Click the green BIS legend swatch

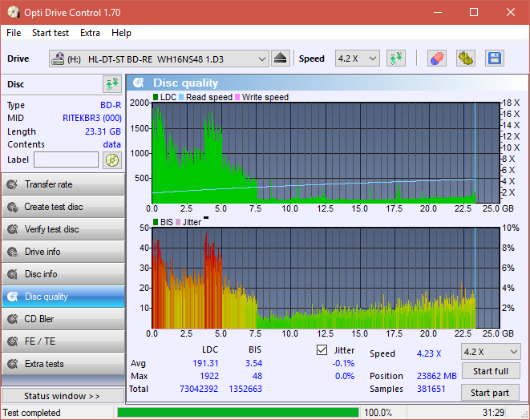156,222
